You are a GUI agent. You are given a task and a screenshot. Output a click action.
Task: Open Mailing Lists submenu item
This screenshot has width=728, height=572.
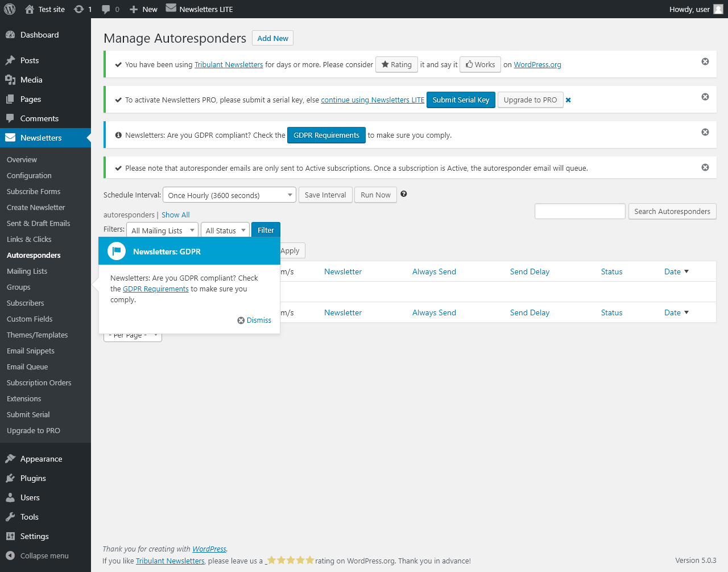point(27,271)
